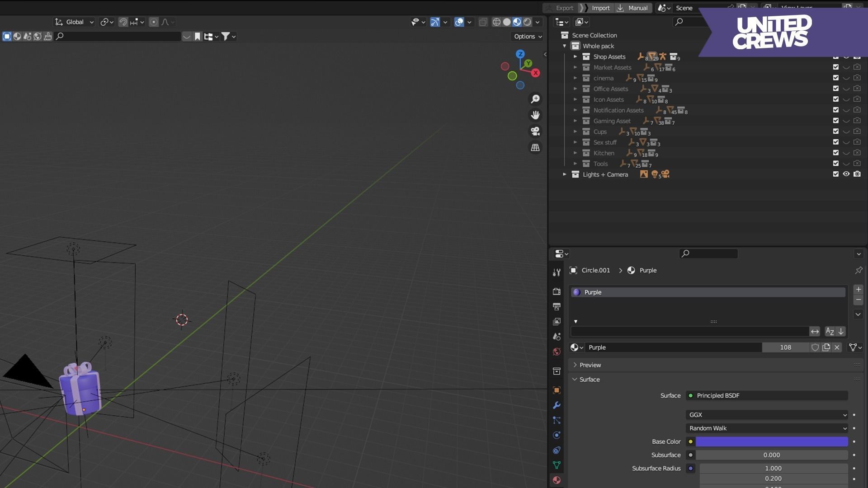Add a new material slot with plus
The image size is (868, 488).
(x=858, y=289)
